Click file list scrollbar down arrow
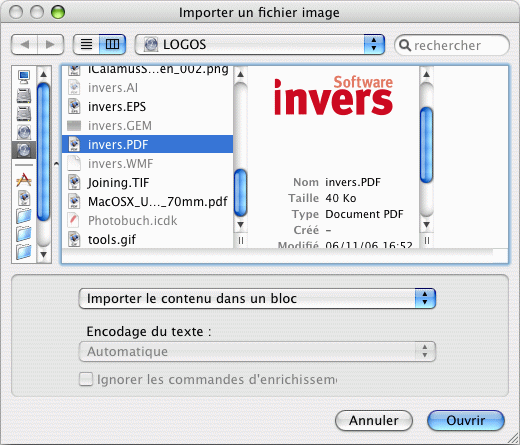This screenshot has height=445, width=520. tap(241, 225)
